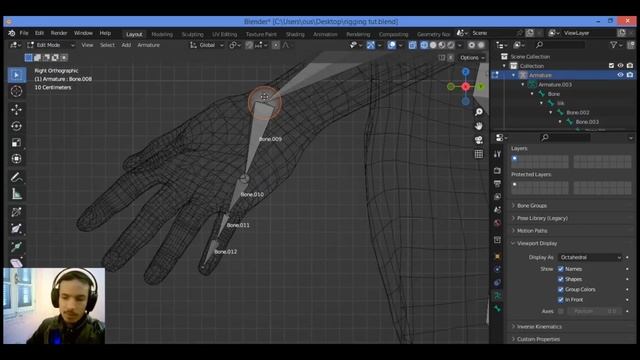Screen dimensions: 640x360
Task: Open the Tool properties tab icon
Action: coord(497,154)
